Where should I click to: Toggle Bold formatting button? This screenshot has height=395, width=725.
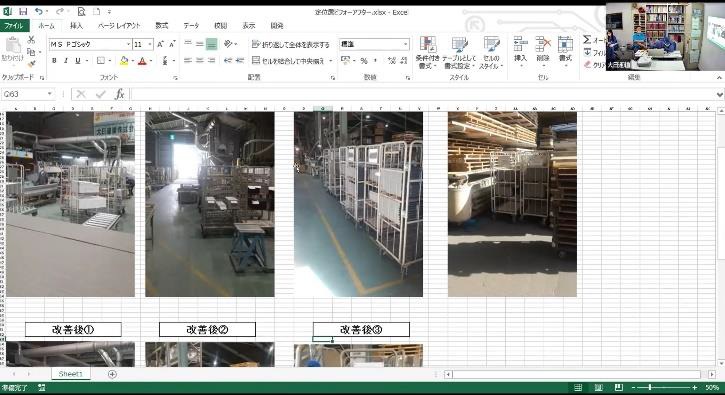point(54,61)
